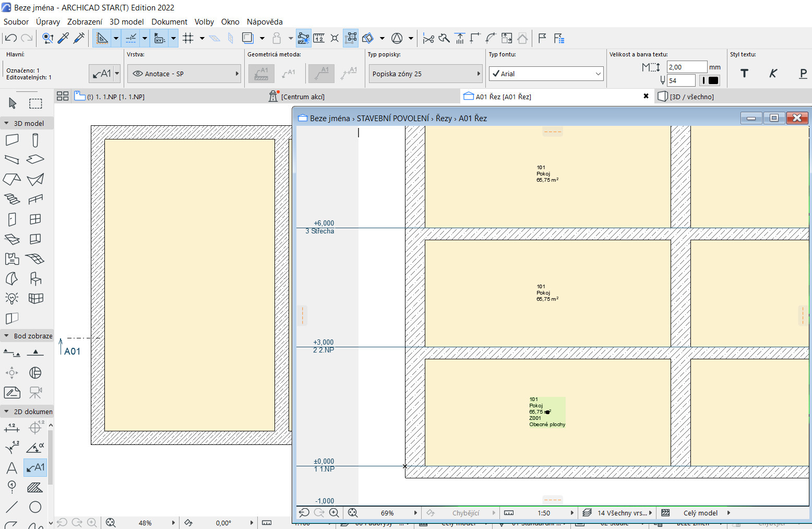The width and height of the screenshot is (812, 529).
Task: Toggle bold text style T
Action: pyautogui.click(x=744, y=74)
